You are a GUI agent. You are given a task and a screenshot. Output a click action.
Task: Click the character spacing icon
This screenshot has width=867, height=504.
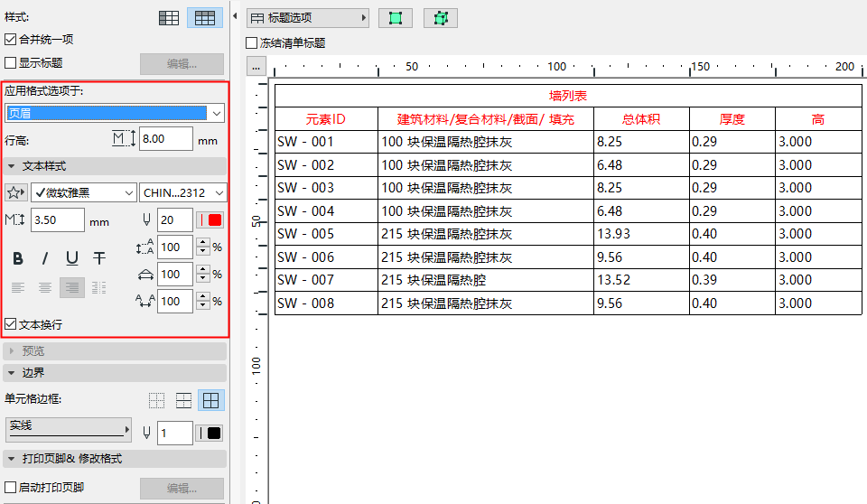144,302
